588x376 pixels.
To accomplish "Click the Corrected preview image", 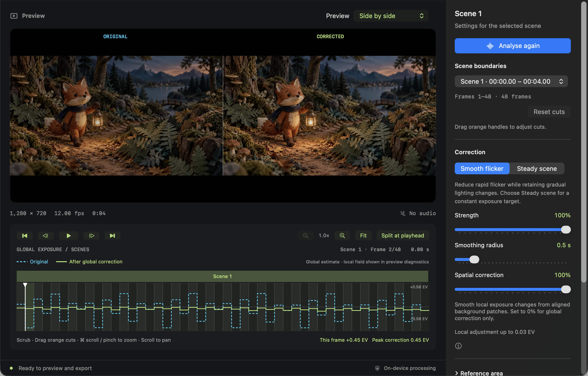I will (329, 116).
